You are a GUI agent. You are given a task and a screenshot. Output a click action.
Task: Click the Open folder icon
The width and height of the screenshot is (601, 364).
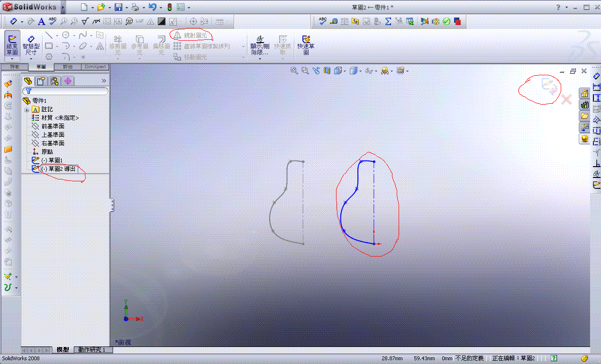click(x=100, y=7)
